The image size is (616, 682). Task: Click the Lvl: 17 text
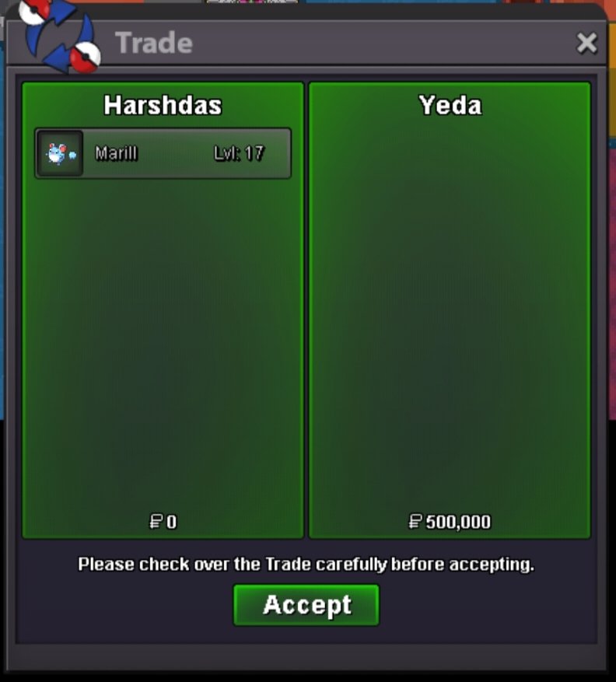coord(239,153)
